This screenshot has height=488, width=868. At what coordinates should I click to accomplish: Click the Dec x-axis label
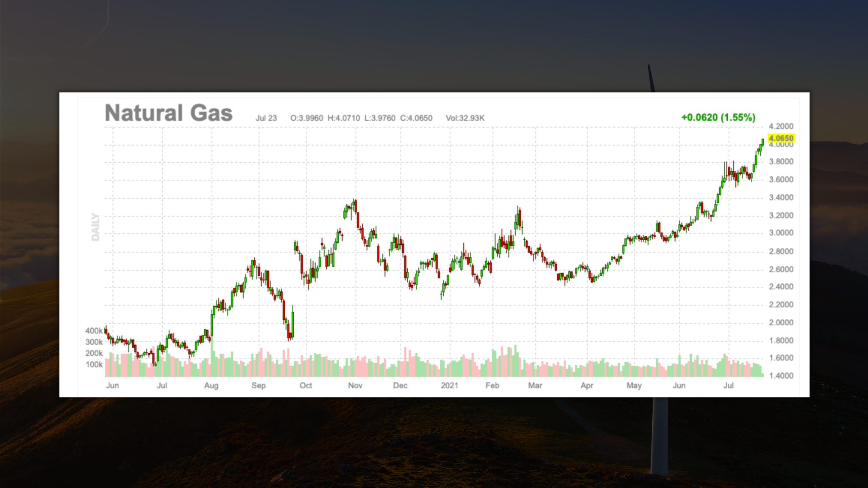(400, 385)
